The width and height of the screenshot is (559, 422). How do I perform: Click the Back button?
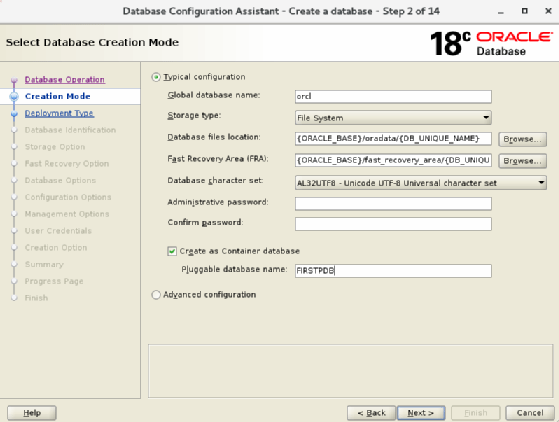[371, 413]
